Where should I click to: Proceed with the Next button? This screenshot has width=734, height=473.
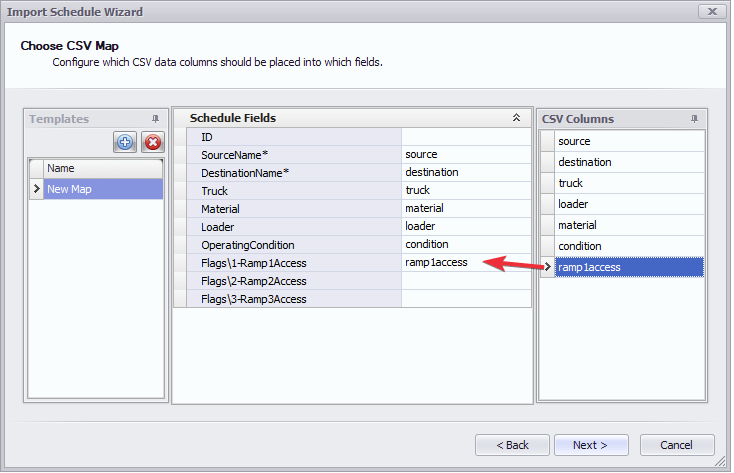point(592,445)
